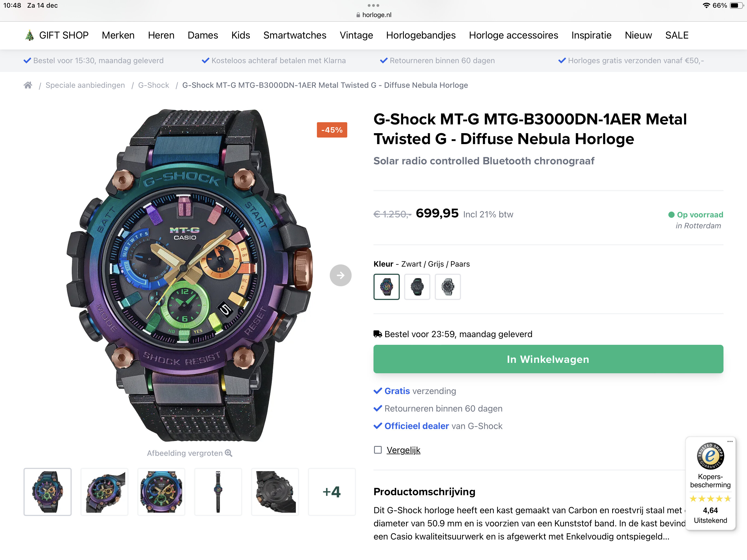747x560 pixels.
Task: Choose the silver grey watch colour variant
Action: (x=448, y=287)
